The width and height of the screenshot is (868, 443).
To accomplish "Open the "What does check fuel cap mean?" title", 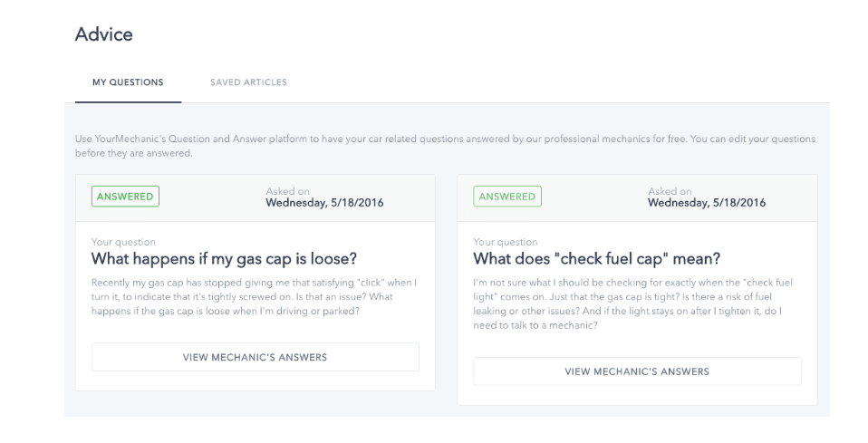I will coord(597,259).
